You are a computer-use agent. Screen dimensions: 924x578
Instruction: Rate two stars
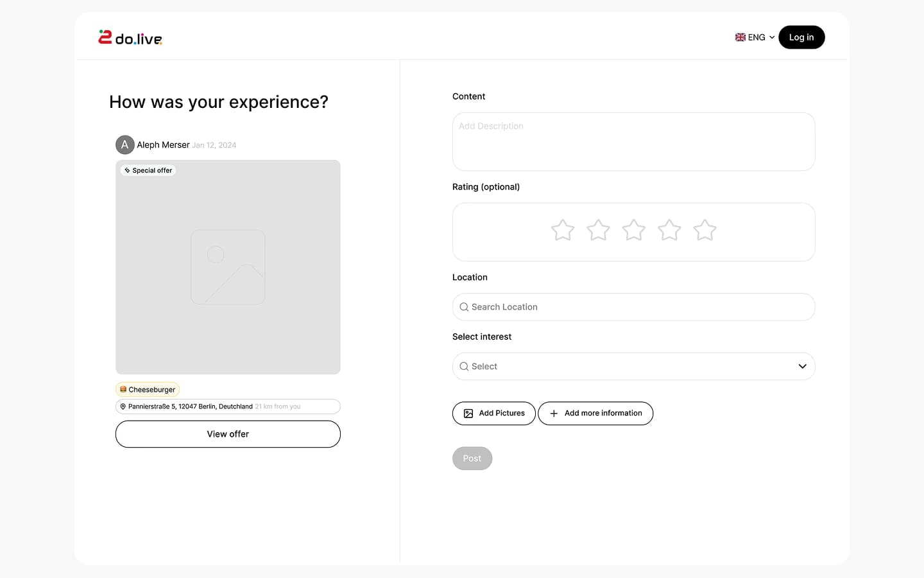(598, 230)
